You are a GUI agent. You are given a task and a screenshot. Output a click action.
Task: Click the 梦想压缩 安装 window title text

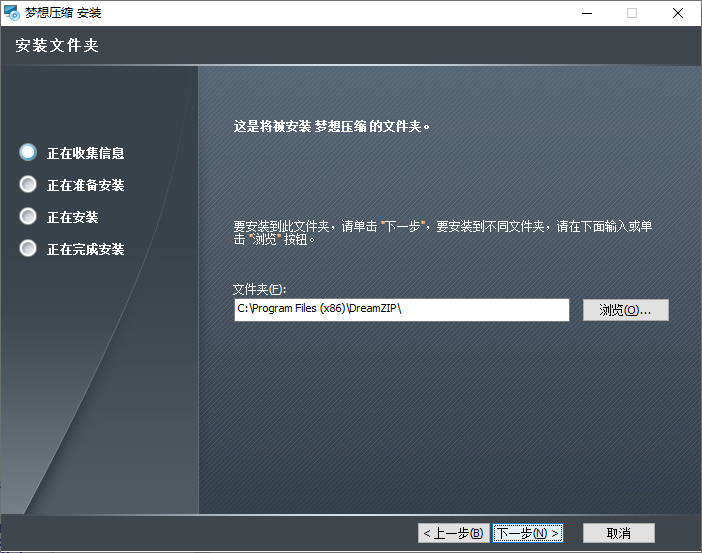click(x=63, y=13)
